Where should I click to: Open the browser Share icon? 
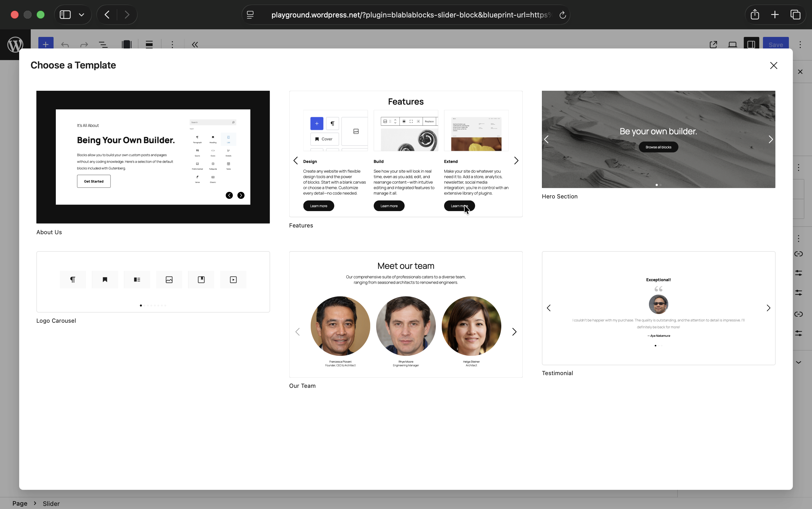[x=755, y=14]
